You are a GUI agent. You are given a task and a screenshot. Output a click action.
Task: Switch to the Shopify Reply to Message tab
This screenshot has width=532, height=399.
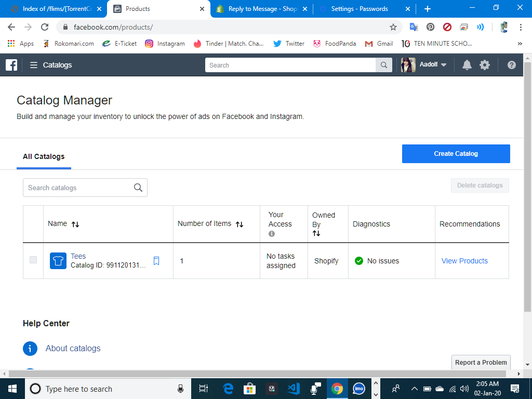click(x=260, y=8)
